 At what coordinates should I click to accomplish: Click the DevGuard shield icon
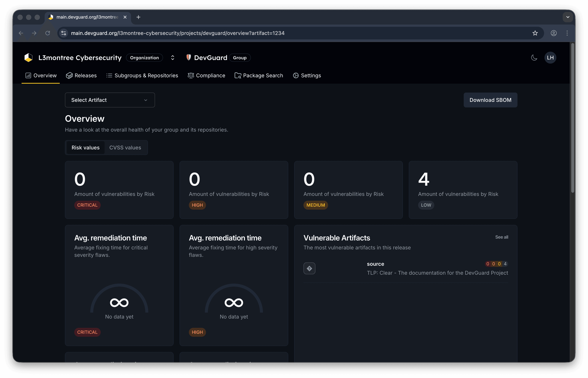pos(188,57)
